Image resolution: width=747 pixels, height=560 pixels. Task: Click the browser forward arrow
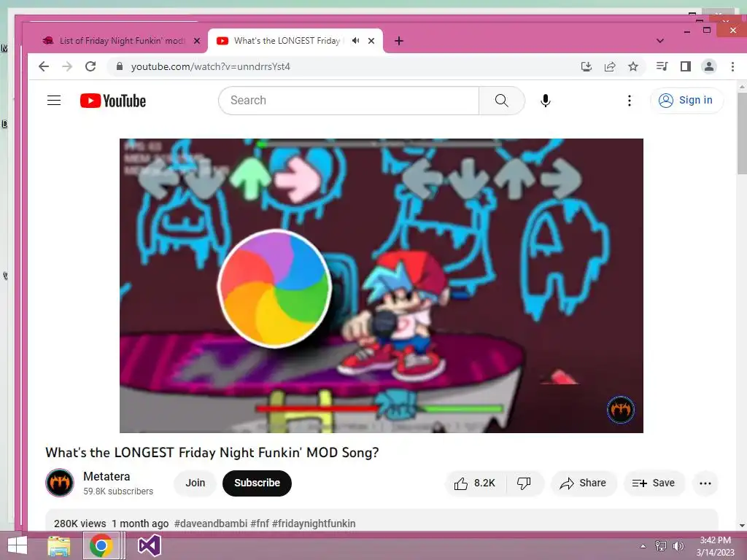67,66
